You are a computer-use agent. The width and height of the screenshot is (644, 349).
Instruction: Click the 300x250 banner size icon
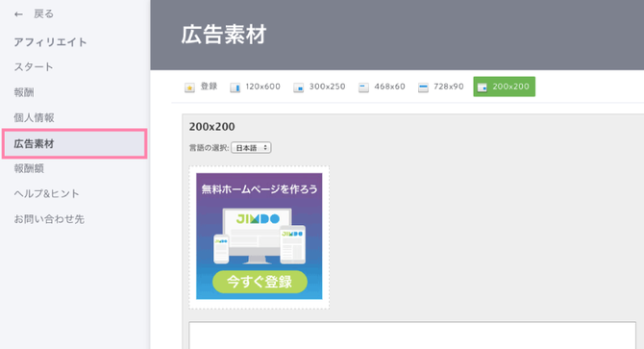(x=299, y=87)
